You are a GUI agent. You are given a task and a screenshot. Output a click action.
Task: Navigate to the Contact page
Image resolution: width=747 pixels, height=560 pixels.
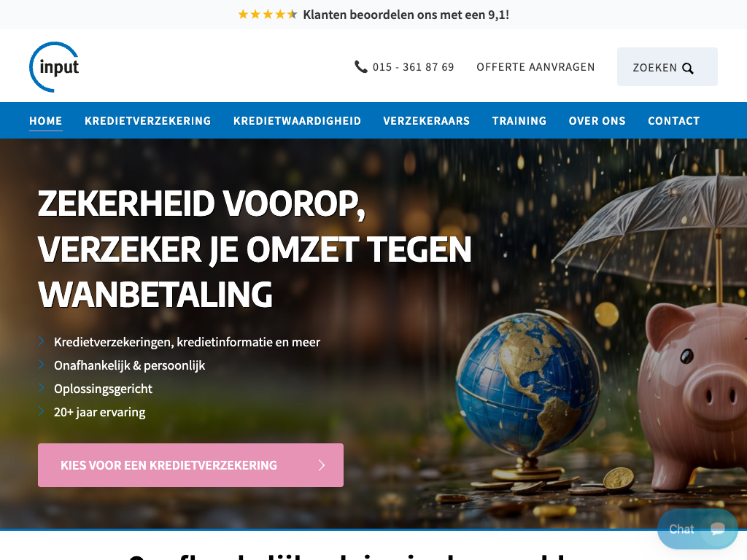tap(673, 121)
